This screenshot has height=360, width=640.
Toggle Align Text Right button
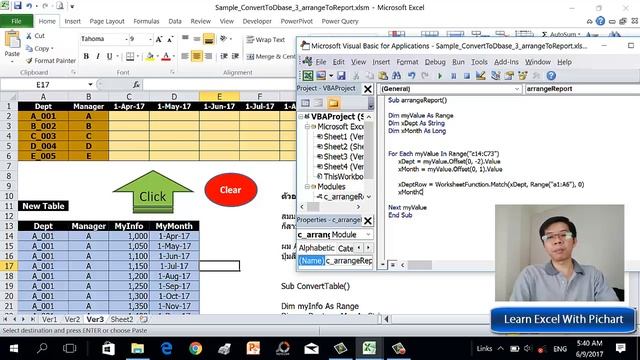[209, 56]
